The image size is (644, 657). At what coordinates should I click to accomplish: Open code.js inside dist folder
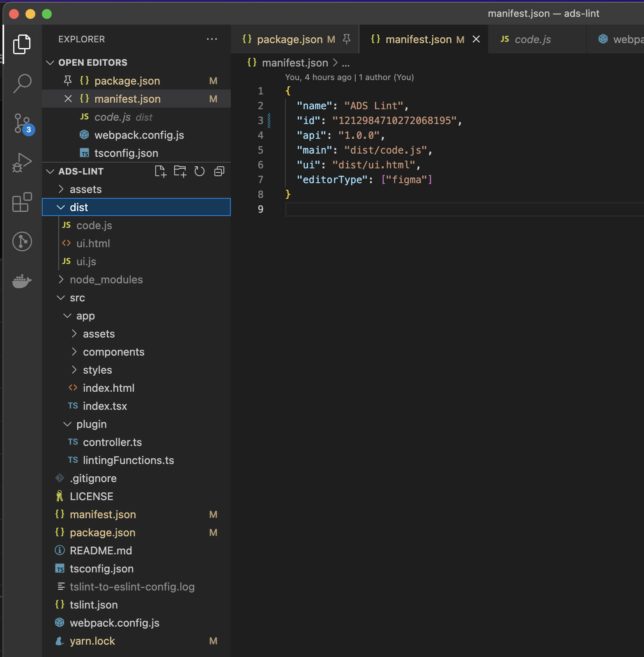click(x=136, y=225)
